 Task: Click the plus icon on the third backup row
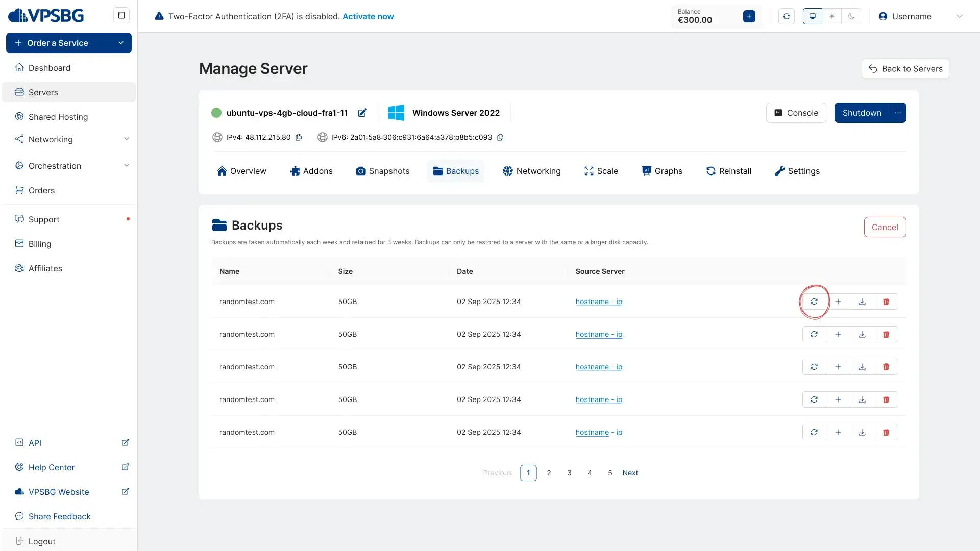[838, 367]
